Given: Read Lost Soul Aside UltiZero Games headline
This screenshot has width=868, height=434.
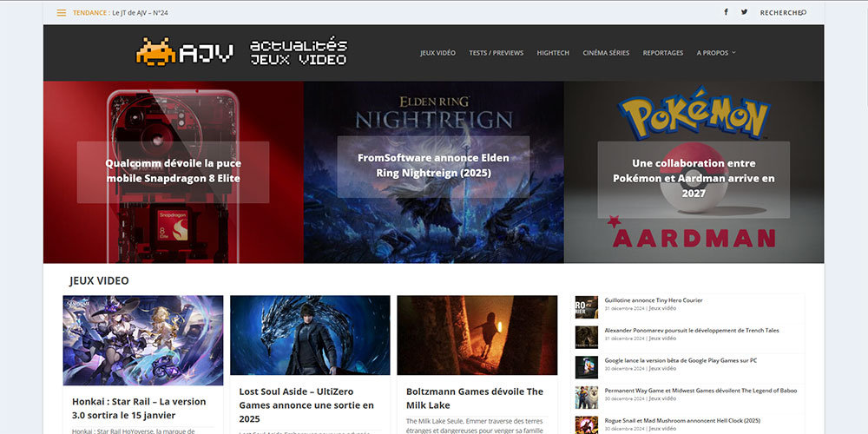Looking at the screenshot, I should coord(306,405).
